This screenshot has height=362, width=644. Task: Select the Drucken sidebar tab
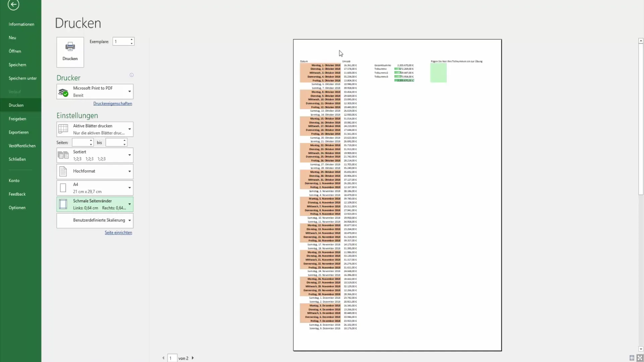21,105
